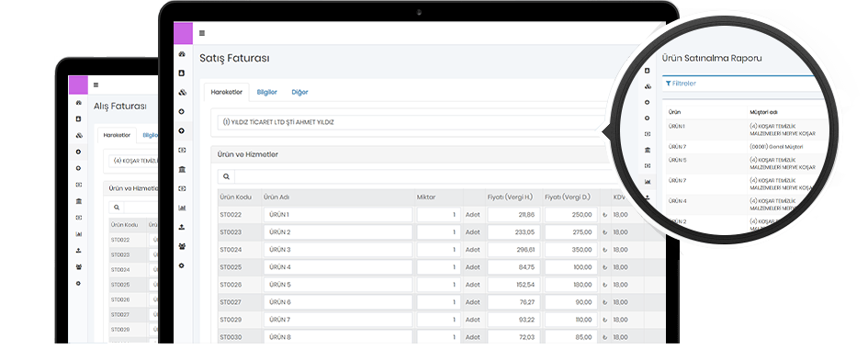Open the upload icon in Alış Faturası sidebar
Viewport: 868px width, 349px height.
tap(79, 251)
